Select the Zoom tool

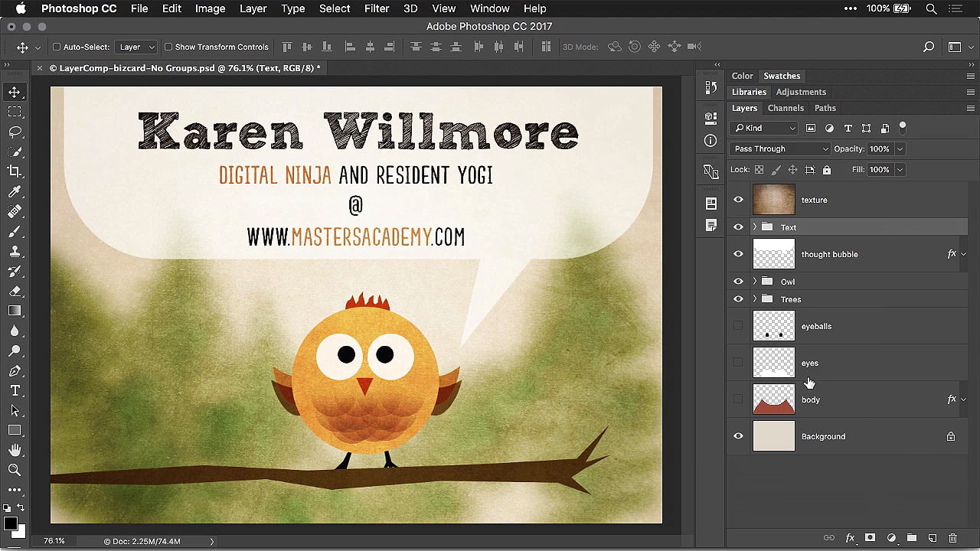15,470
